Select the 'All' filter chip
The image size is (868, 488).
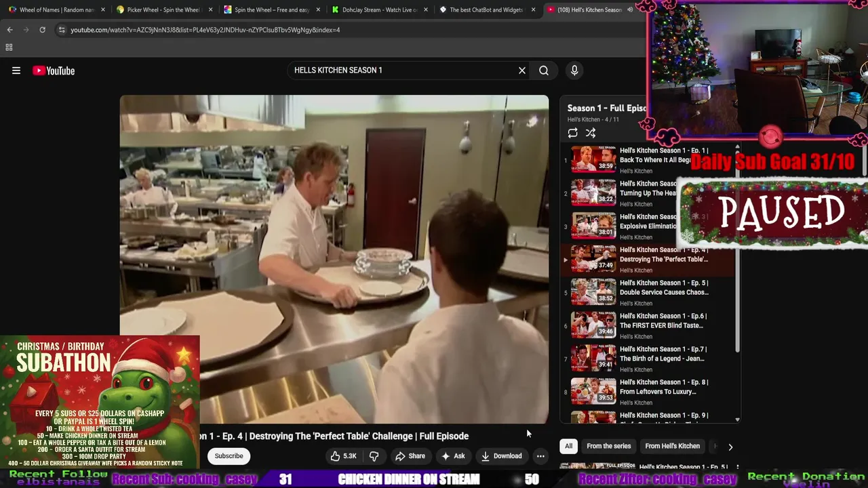click(568, 446)
